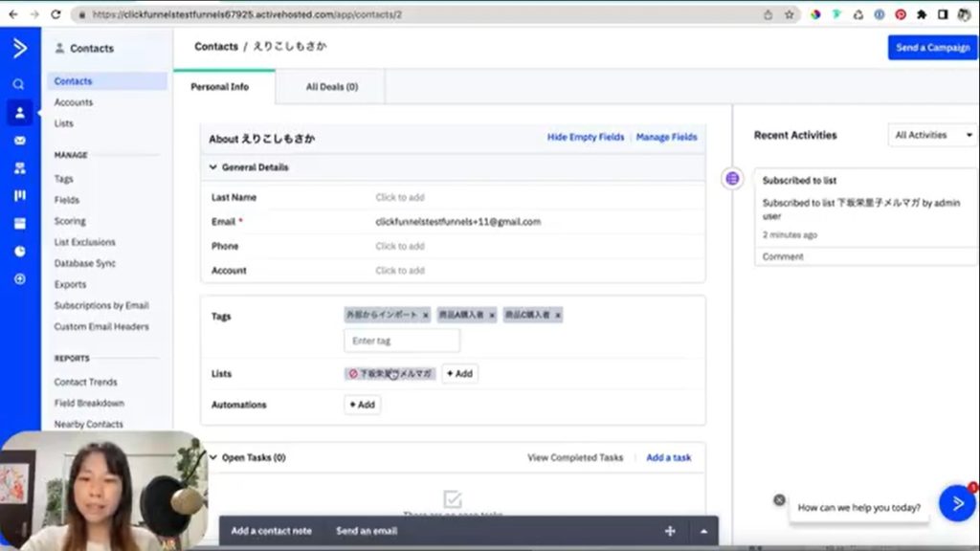This screenshot has height=551, width=980.
Task: Open the Automations icon in sidebar
Action: pos(19,168)
